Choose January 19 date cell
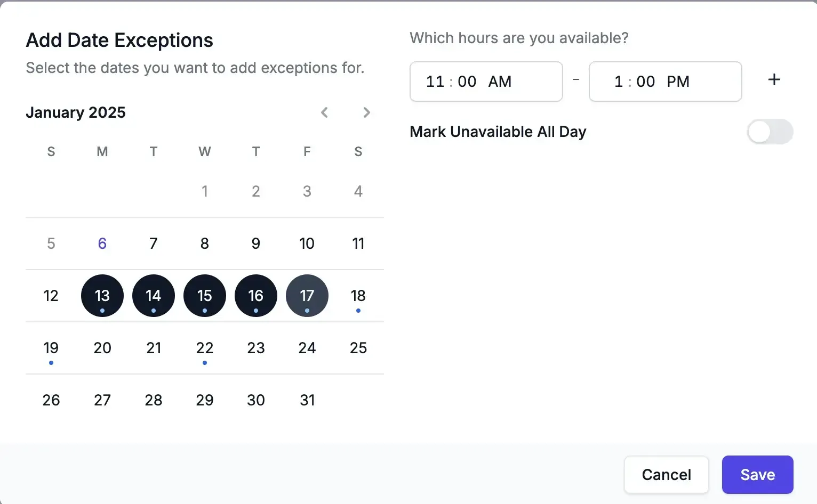Image resolution: width=817 pixels, height=504 pixels. click(x=51, y=348)
